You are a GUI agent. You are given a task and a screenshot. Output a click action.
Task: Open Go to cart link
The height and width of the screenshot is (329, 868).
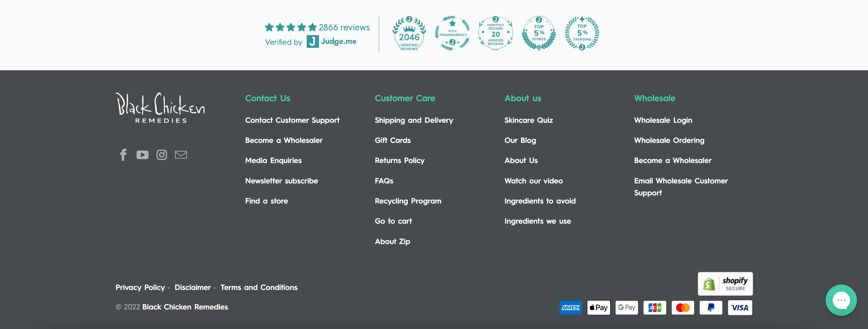(393, 221)
